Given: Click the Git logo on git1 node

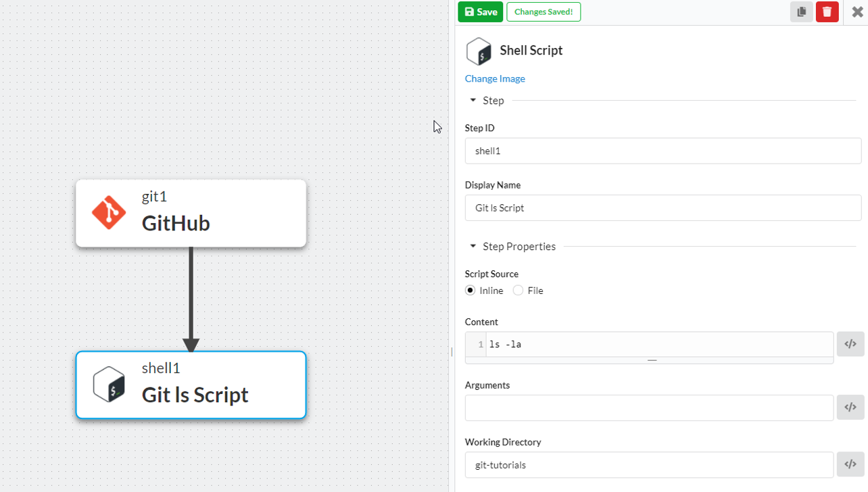Looking at the screenshot, I should [x=109, y=213].
